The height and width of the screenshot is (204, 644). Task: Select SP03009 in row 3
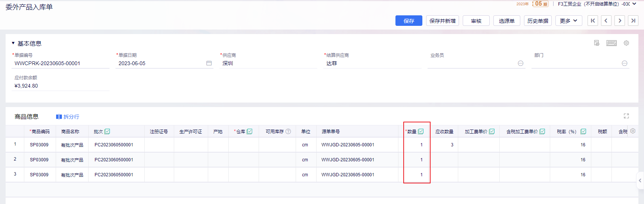[x=39, y=175]
